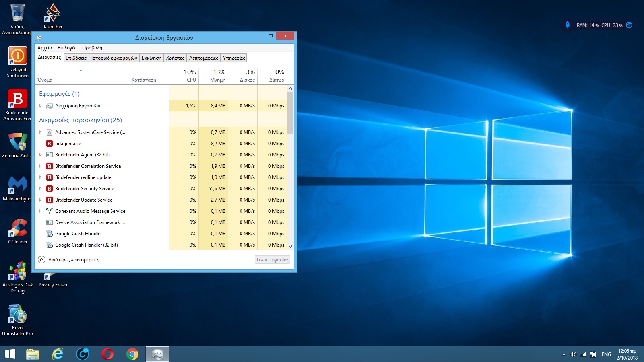Viewport: 644px width, 362px height.
Task: Open the Επιλογές menu
Action: (x=67, y=48)
